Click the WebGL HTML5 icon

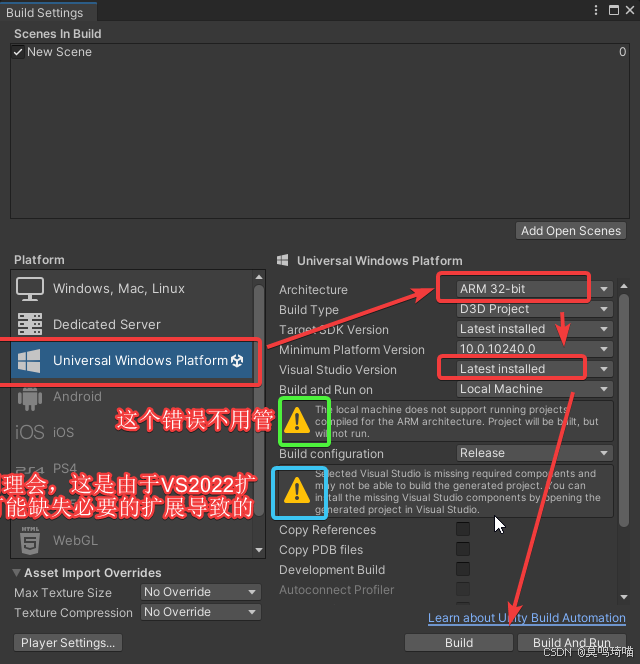tap(30, 540)
